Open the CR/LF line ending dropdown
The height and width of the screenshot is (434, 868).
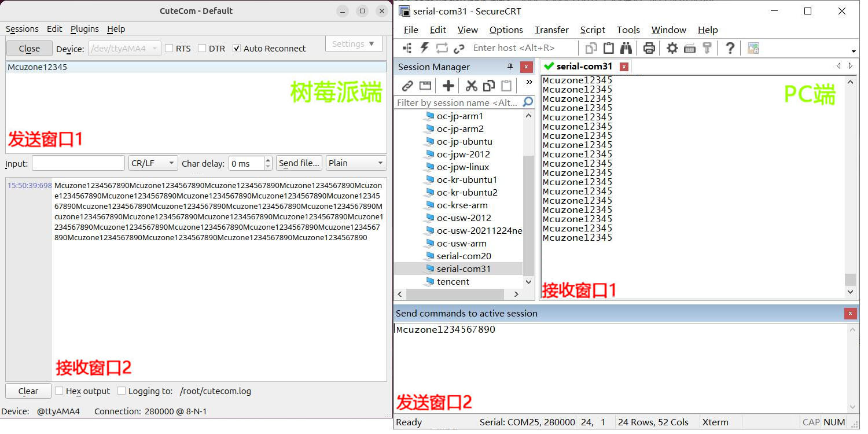(153, 163)
